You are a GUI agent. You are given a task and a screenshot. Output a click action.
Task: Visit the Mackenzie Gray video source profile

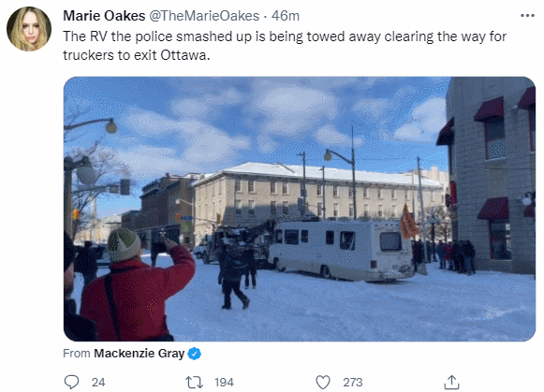(140, 354)
